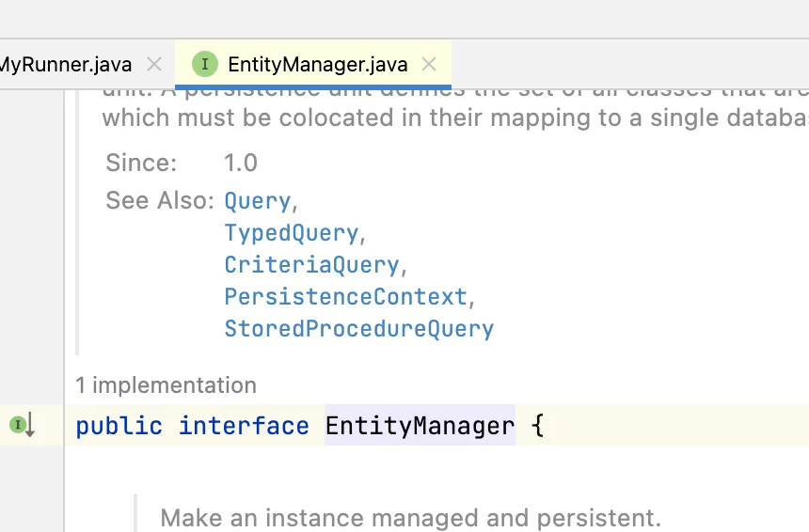This screenshot has height=532, width=809.
Task: Go to the StoredProcedureQuery link
Action: [x=358, y=329]
